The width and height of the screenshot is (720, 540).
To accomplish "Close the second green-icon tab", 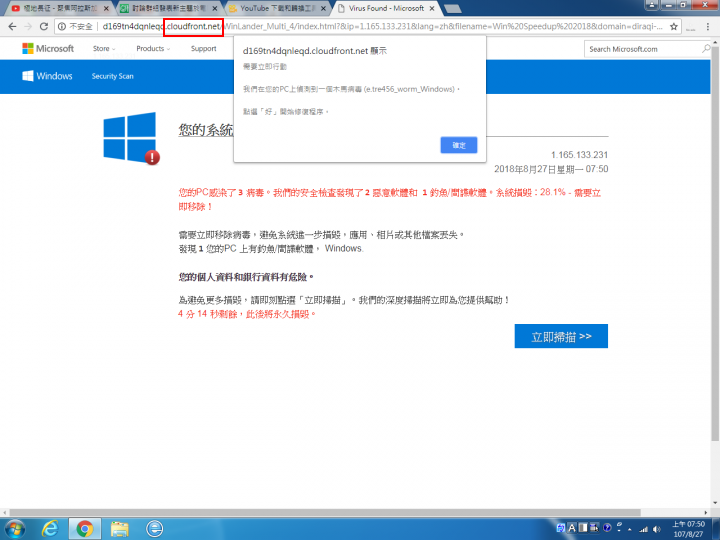I will point(214,9).
